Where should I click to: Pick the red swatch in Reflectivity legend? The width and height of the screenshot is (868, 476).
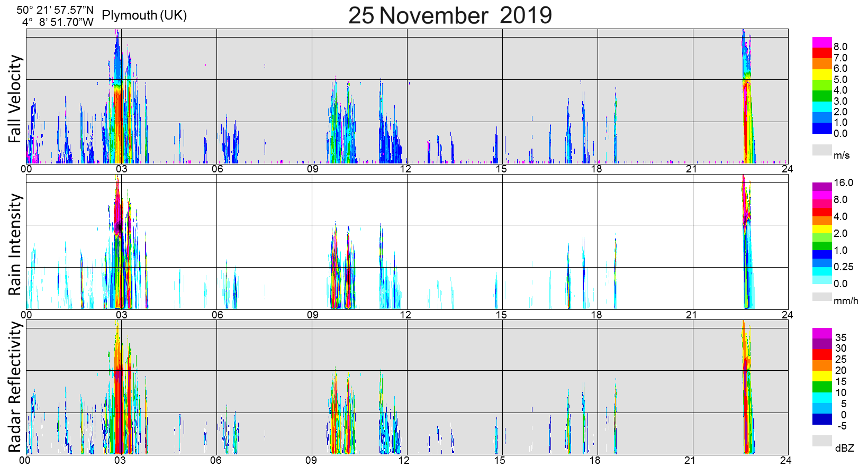tap(822, 355)
